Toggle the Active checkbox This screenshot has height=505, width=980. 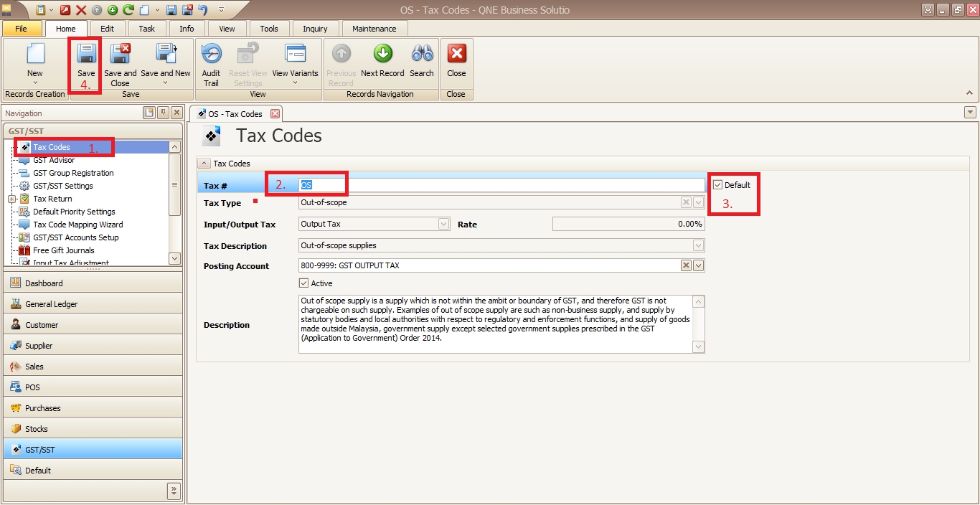tap(303, 283)
